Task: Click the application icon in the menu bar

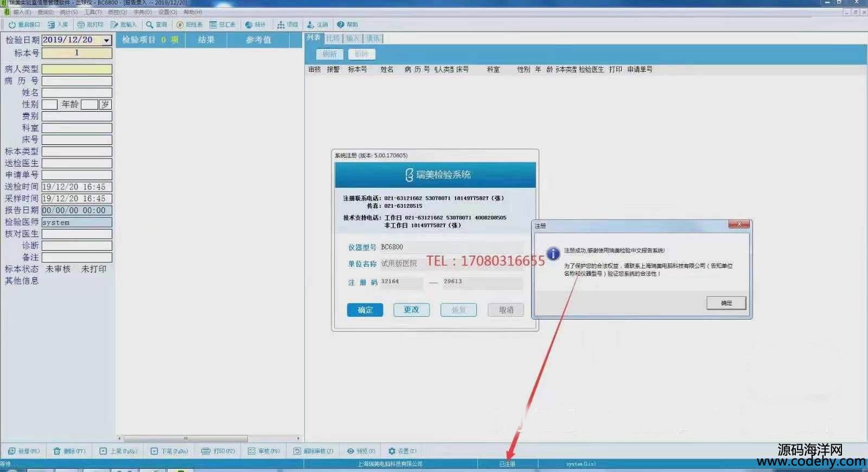Action: pyautogui.click(x=7, y=12)
